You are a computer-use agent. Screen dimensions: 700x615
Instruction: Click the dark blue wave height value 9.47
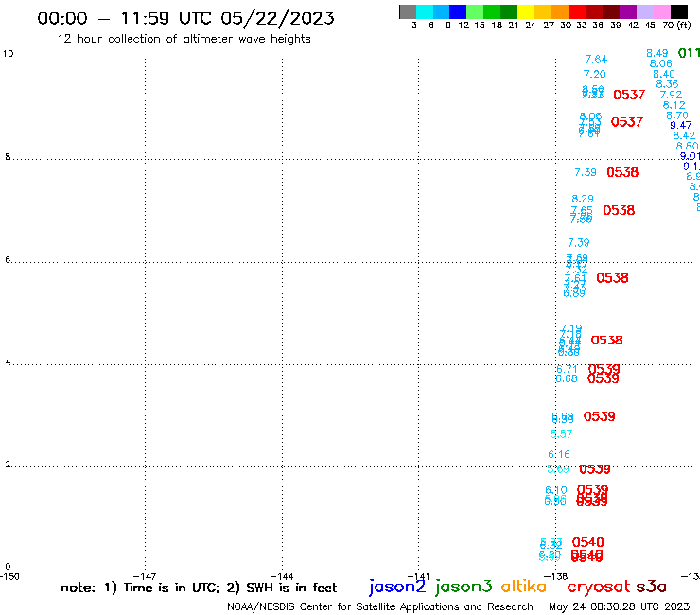681,125
